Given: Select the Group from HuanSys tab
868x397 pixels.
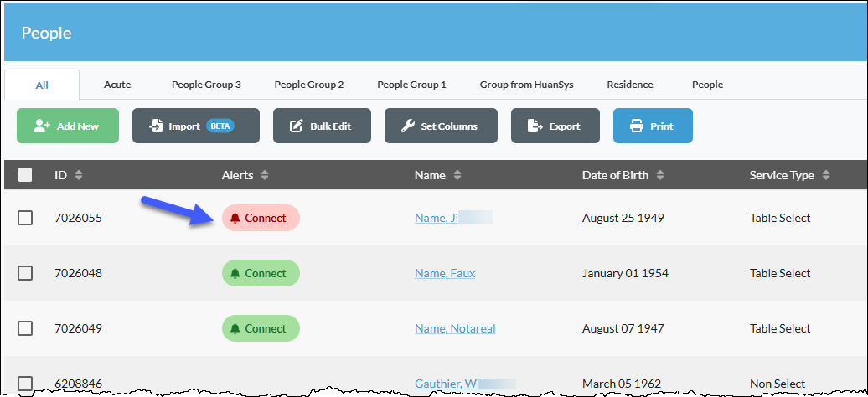Looking at the screenshot, I should tap(526, 85).
